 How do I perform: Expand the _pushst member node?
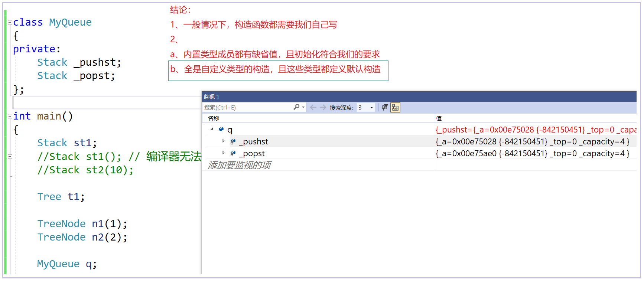(223, 141)
